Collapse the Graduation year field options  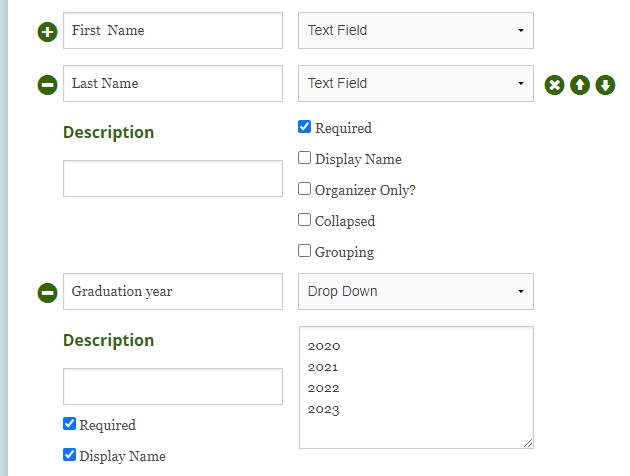(47, 293)
